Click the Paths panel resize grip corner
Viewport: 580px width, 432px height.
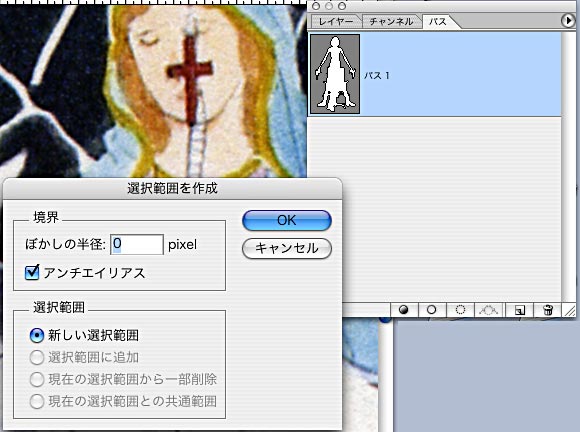pyautogui.click(x=569, y=310)
